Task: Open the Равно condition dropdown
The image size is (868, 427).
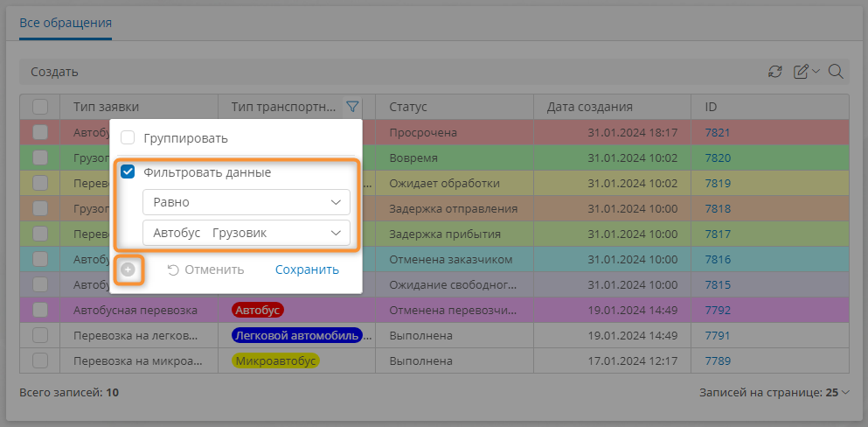Action: click(x=247, y=202)
